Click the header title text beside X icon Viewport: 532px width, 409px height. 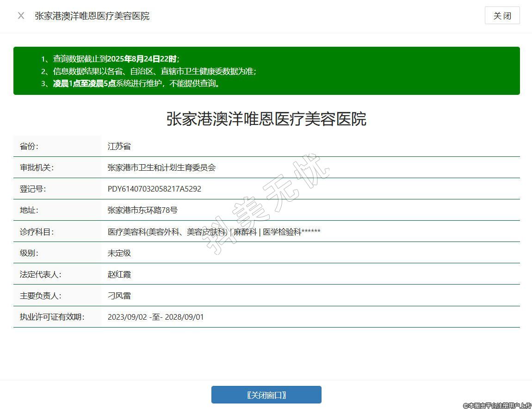92,16
